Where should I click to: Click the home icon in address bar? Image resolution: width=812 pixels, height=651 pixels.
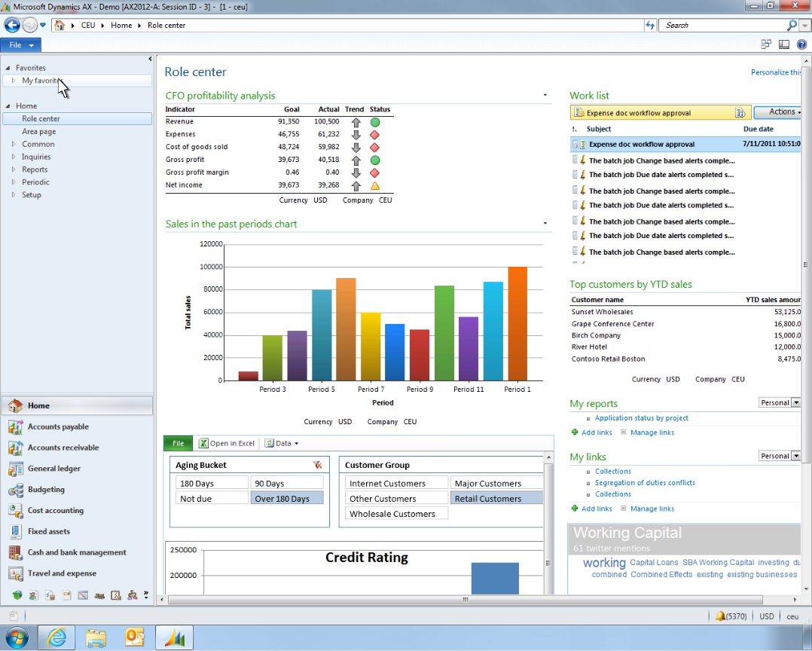[60, 25]
